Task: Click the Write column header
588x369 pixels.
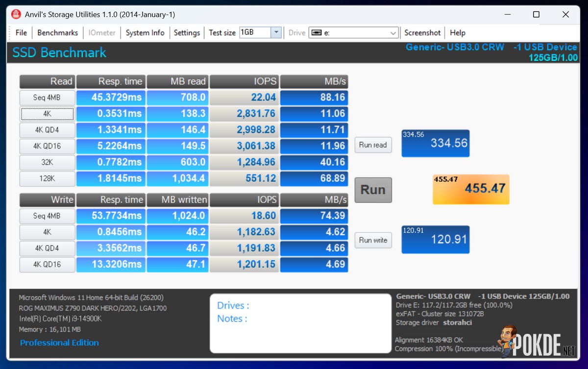Action: (47, 200)
